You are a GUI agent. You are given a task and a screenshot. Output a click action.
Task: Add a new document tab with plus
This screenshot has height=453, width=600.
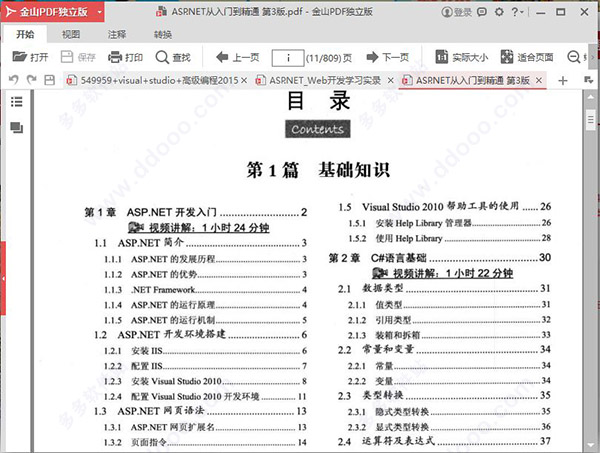pyautogui.click(x=562, y=81)
